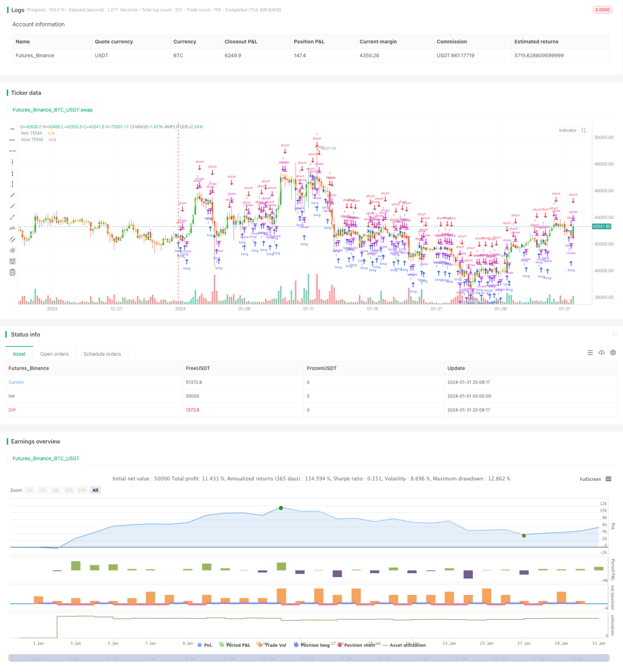Viewport: 623px width, 672px height.
Task: Select the vertical straight line drawing tool
Action: pos(12,162)
